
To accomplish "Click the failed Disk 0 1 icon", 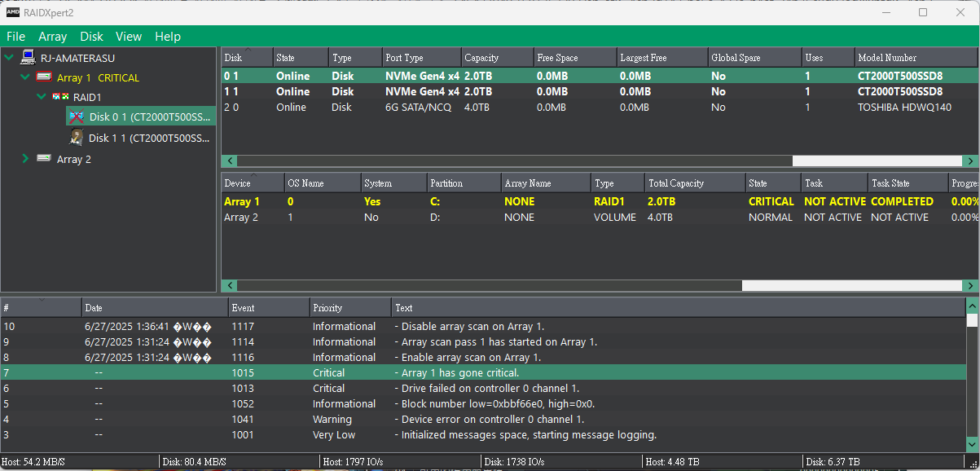I will point(76,117).
